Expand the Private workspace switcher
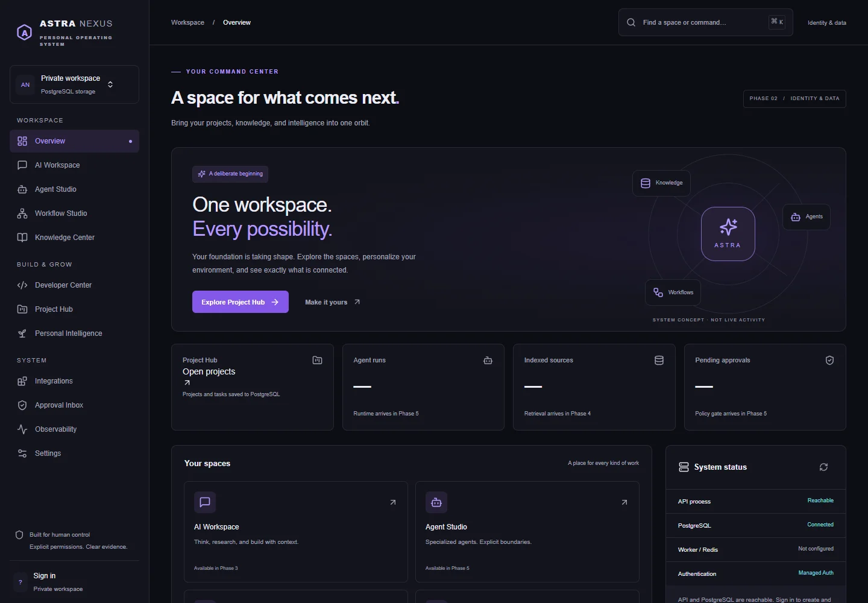This screenshot has height=603, width=868. click(x=74, y=84)
